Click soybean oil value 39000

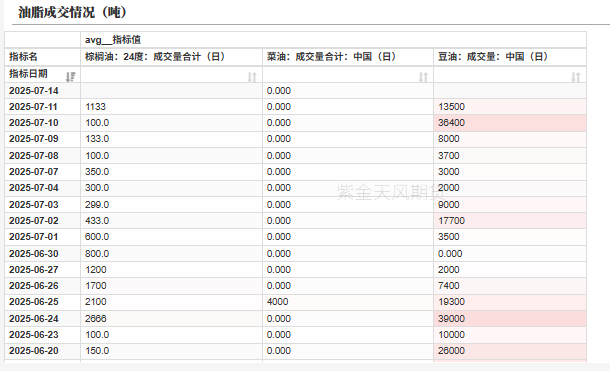(451, 318)
